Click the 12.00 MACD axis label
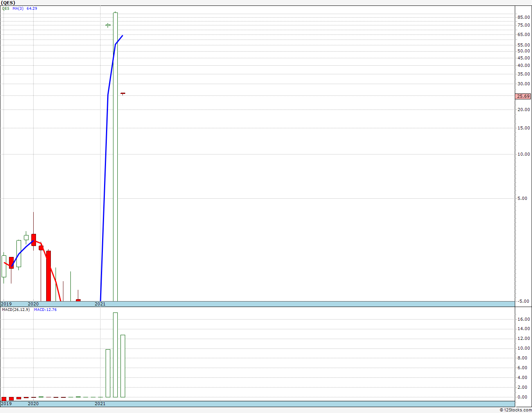This screenshot has height=413, width=532. pos(523,338)
